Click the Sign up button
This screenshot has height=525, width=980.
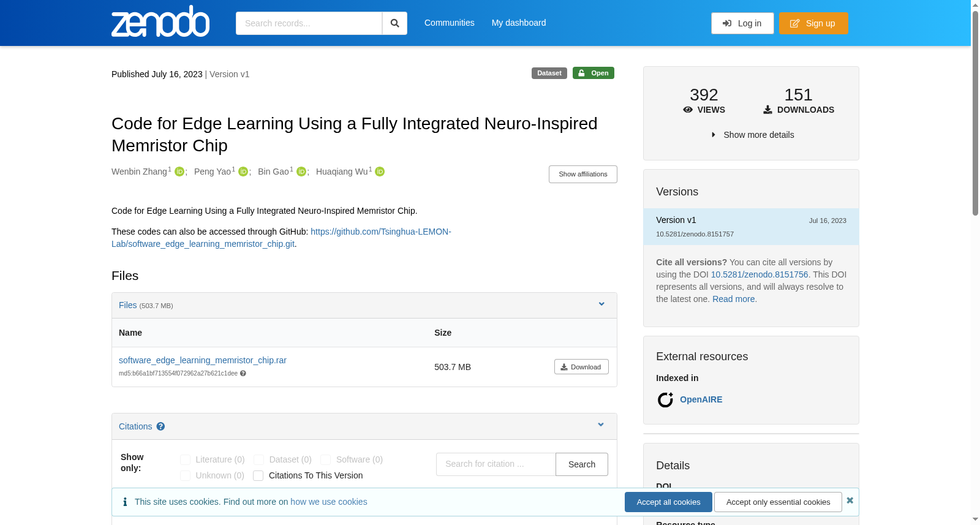pos(813,23)
